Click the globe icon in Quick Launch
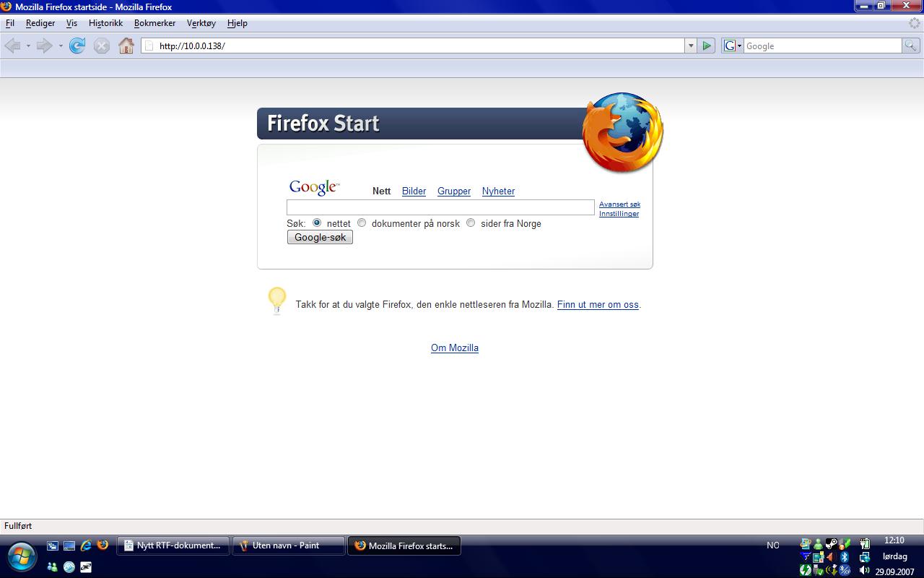Screen dimensions: 924x578 (x=69, y=567)
